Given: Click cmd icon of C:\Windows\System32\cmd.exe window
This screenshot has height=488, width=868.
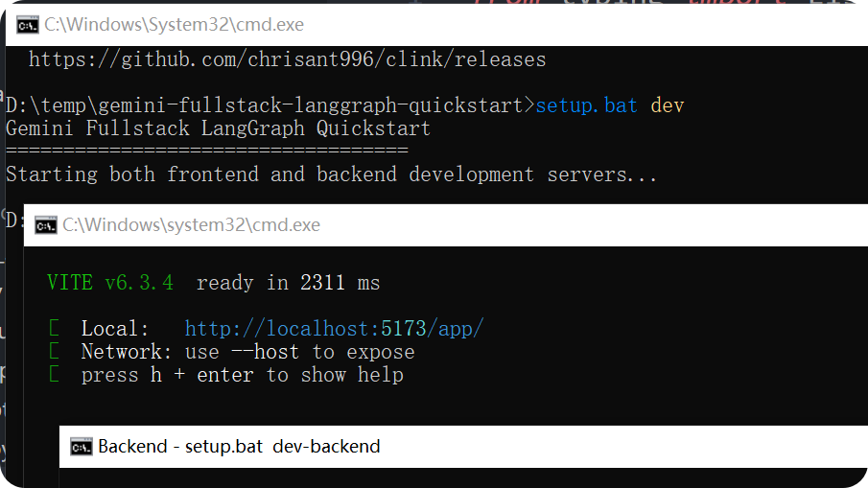Looking at the screenshot, I should [27, 25].
